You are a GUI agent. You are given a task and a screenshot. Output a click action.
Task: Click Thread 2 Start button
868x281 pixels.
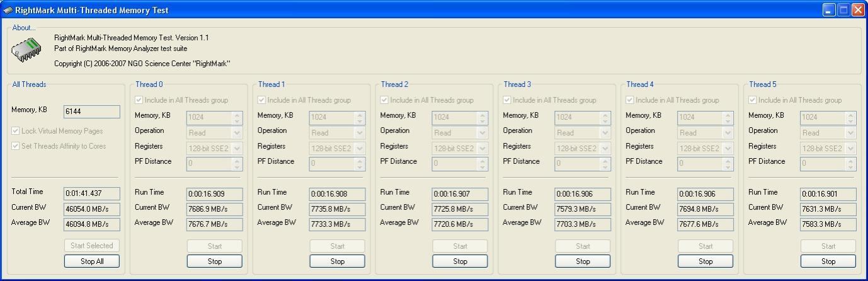460,246
